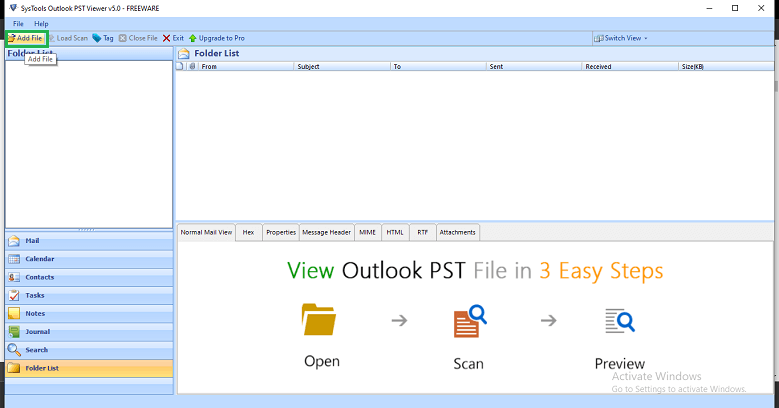
Task: Select the Journal navigation item
Action: 89,332
